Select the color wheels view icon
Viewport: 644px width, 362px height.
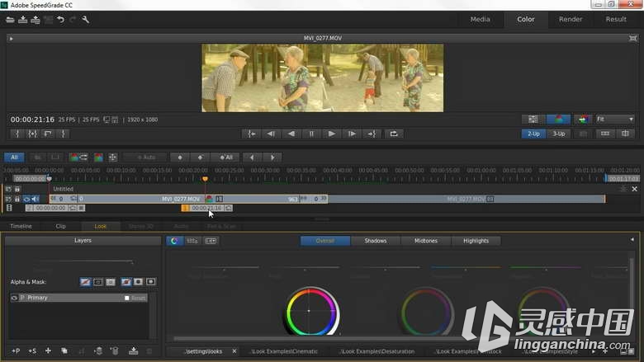click(174, 241)
